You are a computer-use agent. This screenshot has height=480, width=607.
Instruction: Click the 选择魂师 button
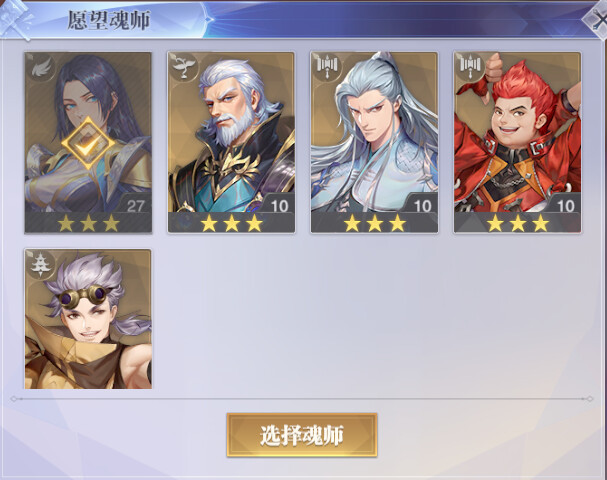pyautogui.click(x=302, y=435)
